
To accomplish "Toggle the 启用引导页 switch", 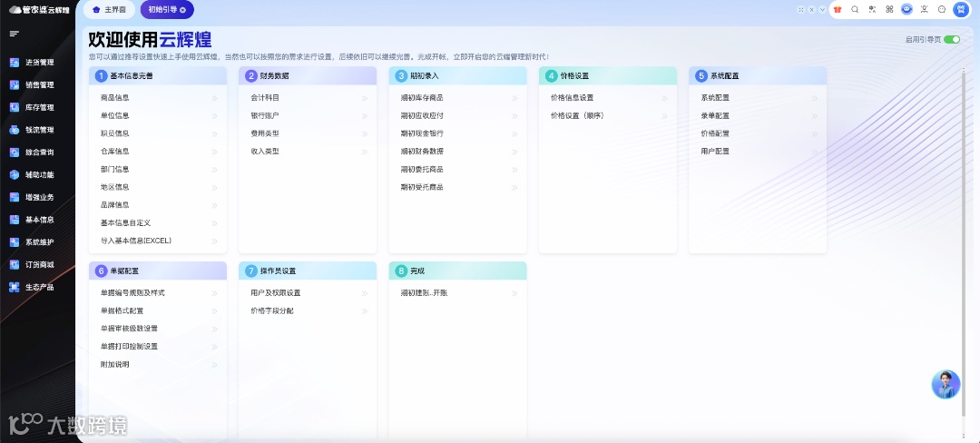I will click(x=952, y=39).
